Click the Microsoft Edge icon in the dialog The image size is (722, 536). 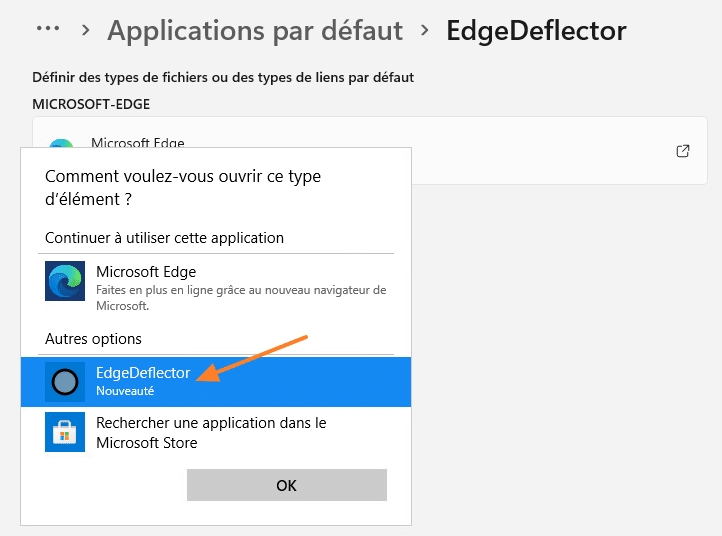(x=65, y=281)
